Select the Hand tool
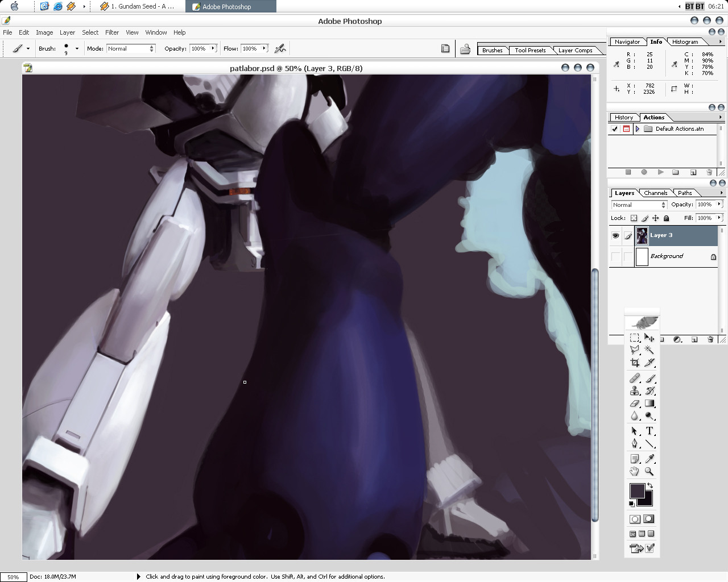The width and height of the screenshot is (728, 582). tap(635, 471)
